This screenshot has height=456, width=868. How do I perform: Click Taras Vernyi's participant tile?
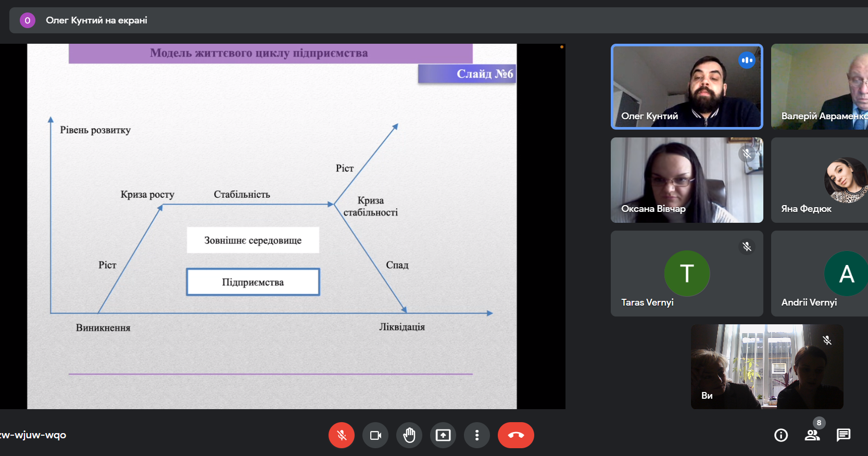pos(686,273)
